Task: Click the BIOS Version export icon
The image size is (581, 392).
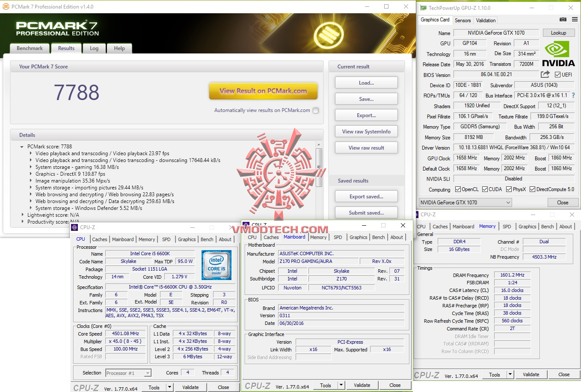Action: coord(545,74)
